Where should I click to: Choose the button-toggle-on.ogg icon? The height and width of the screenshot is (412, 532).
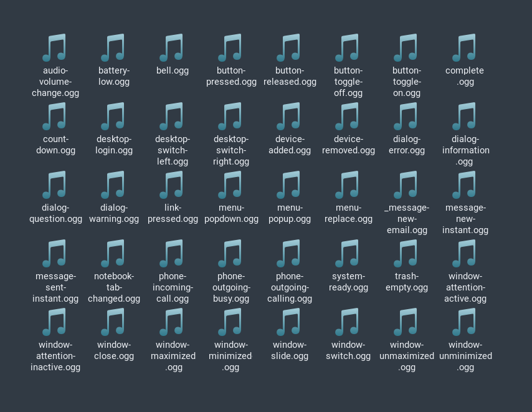click(406, 47)
